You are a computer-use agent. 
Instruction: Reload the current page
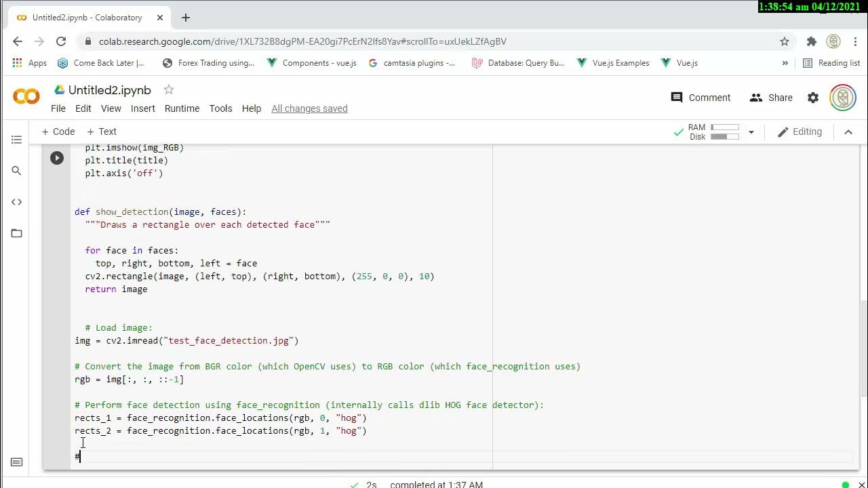(x=61, y=41)
